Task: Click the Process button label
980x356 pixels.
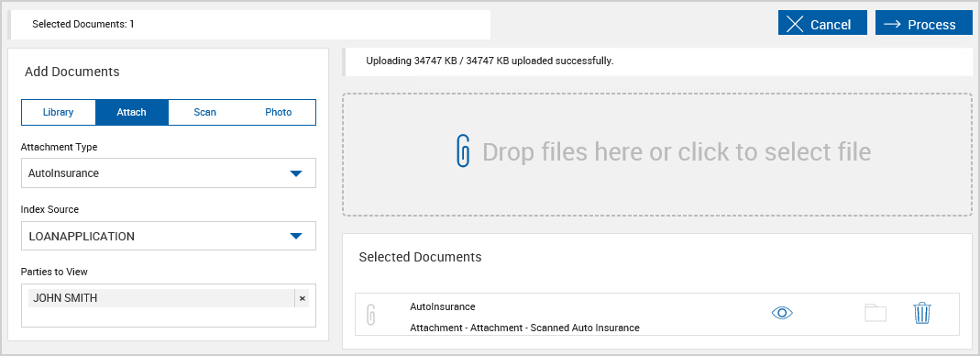Action: (931, 25)
